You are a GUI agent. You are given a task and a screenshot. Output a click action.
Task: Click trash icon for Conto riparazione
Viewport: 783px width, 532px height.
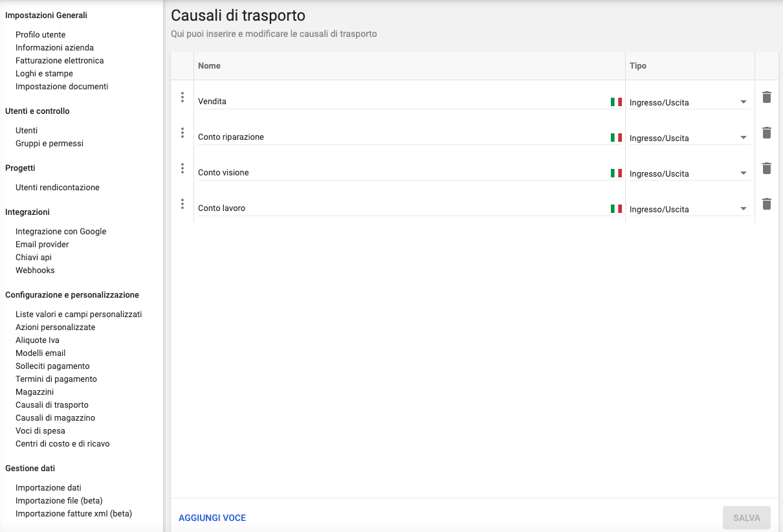767,133
